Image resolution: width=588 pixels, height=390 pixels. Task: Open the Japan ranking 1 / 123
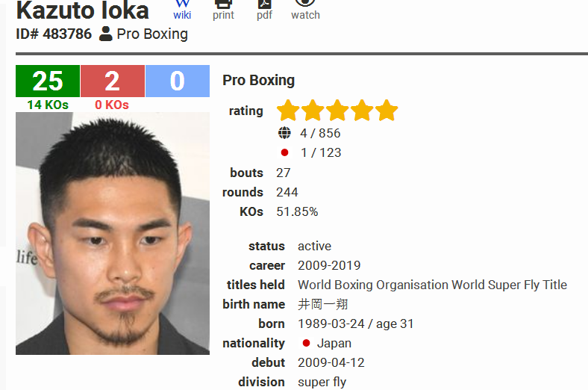coord(321,152)
